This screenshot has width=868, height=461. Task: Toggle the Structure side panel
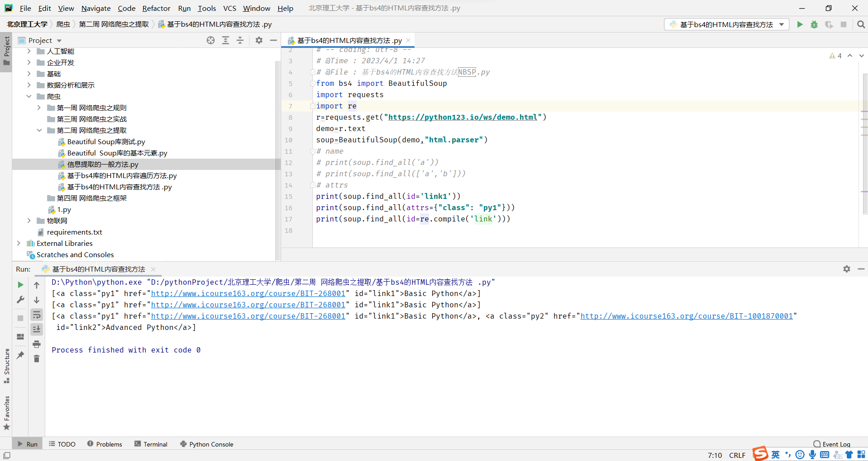point(6,366)
